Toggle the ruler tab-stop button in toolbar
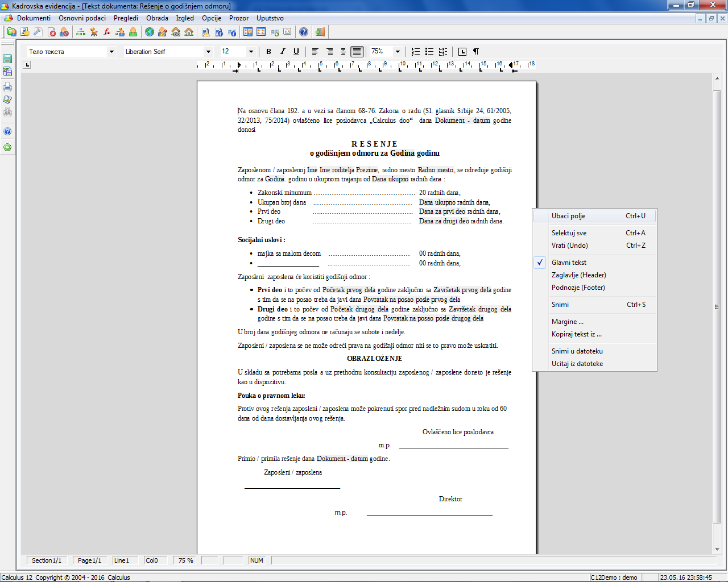The image size is (728, 582). [x=462, y=51]
